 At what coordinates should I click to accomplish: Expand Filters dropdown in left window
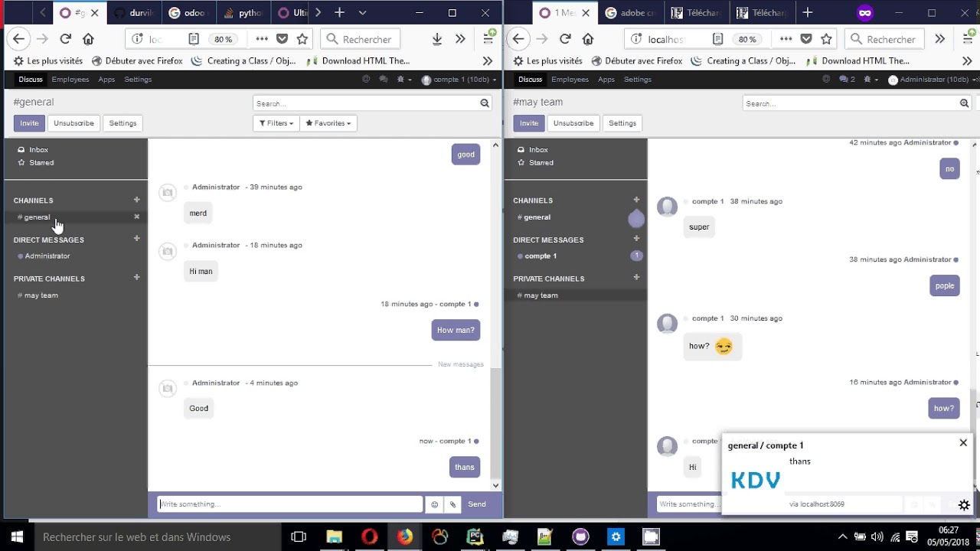click(x=276, y=123)
